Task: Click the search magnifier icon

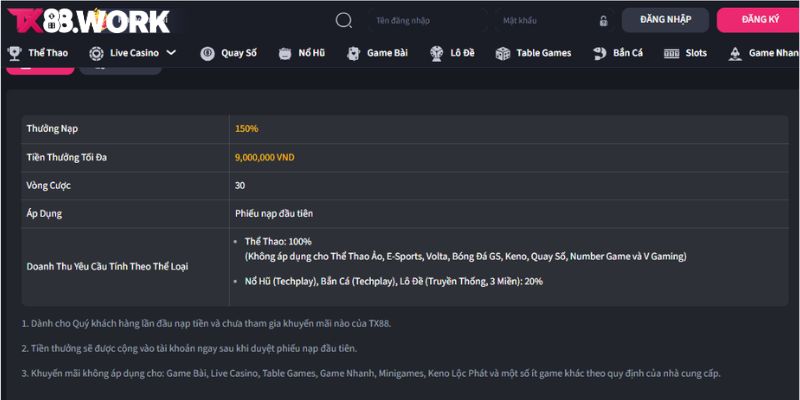Action: click(344, 20)
